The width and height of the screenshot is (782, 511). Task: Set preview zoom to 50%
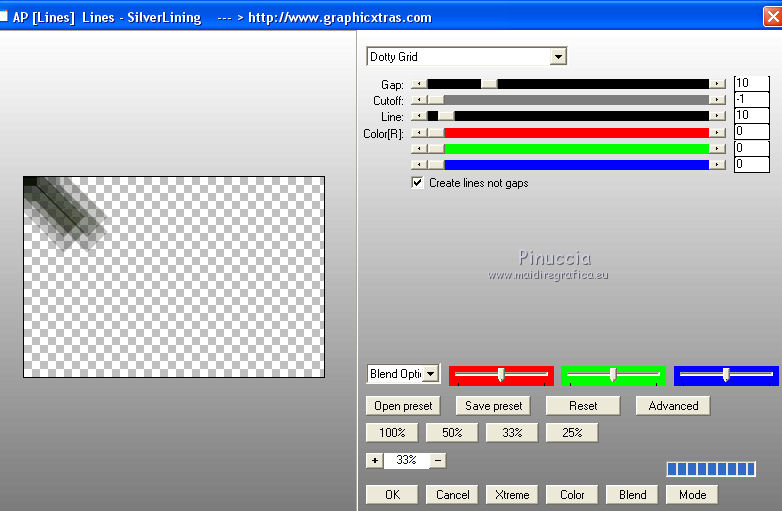click(x=452, y=433)
